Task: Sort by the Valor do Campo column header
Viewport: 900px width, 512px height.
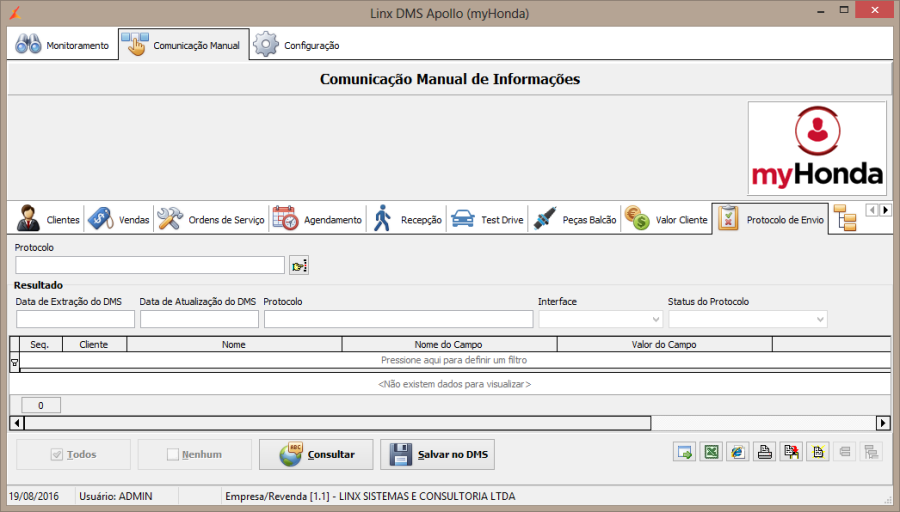Action: (665, 344)
